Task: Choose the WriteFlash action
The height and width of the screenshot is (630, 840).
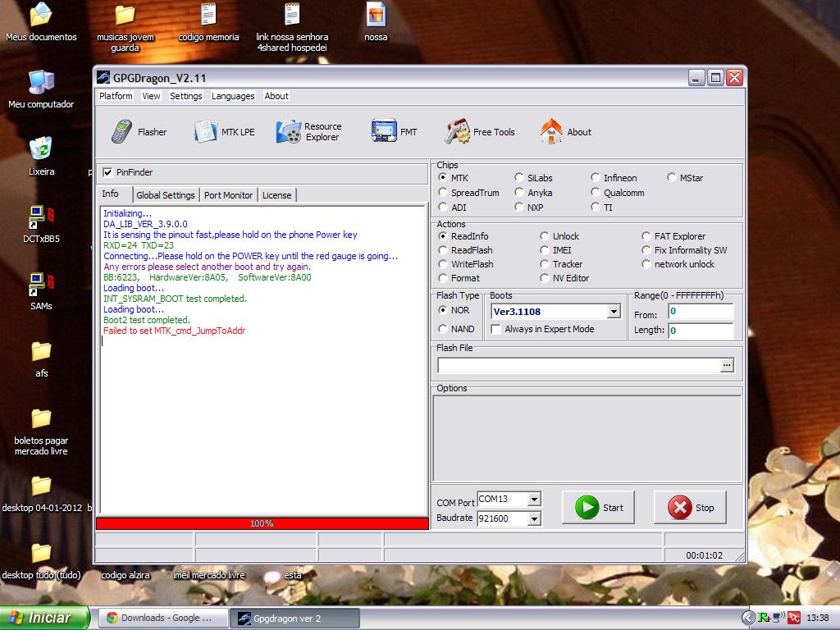Action: (x=442, y=264)
